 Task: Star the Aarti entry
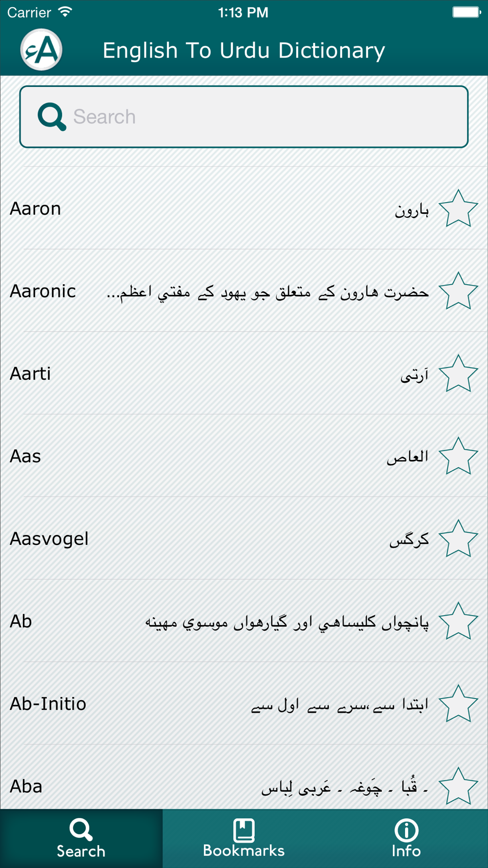pos(458,374)
